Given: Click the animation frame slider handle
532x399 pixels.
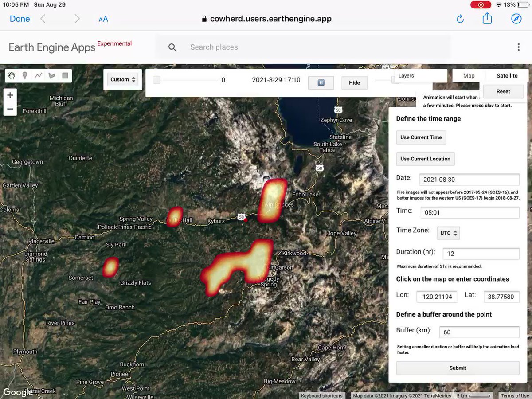Looking at the screenshot, I should 156,80.
